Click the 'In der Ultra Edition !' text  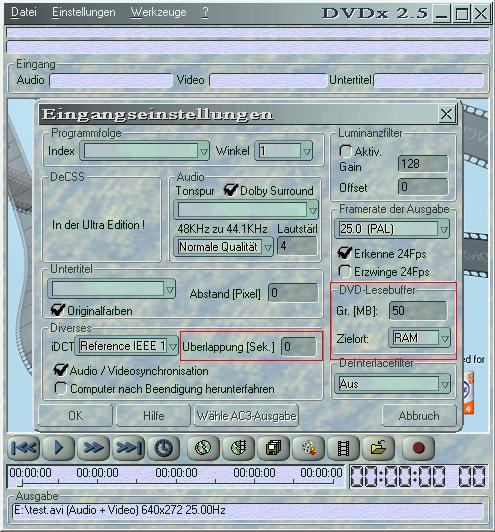tap(98, 225)
